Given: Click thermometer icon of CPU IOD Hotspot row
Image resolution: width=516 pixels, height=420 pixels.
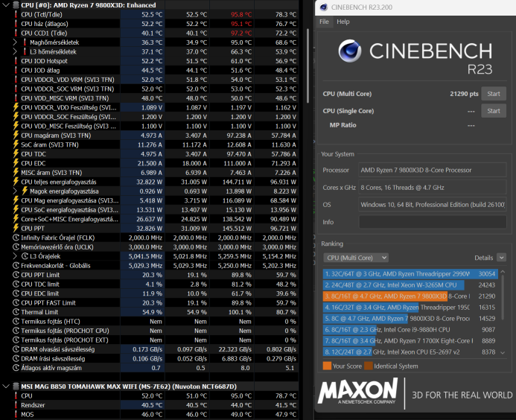Looking at the screenshot, I should click(x=16, y=61).
